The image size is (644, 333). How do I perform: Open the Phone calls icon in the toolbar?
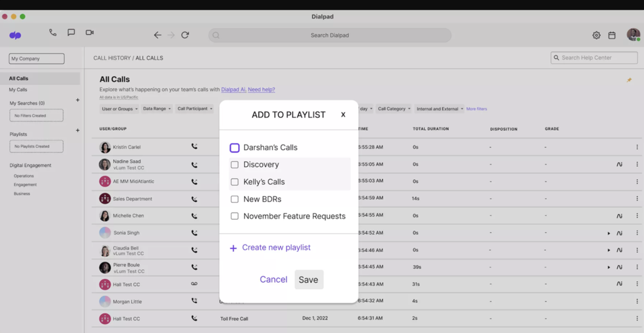(53, 32)
